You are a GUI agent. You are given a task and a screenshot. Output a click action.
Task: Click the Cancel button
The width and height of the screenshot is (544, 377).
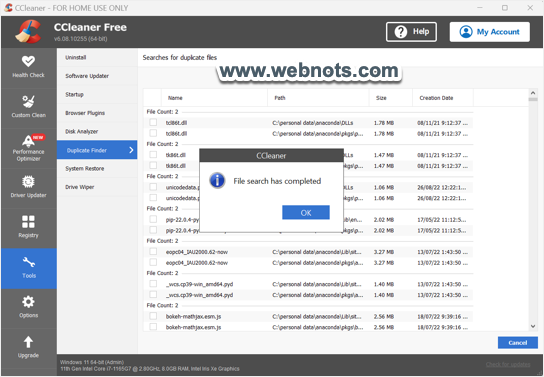[518, 343]
